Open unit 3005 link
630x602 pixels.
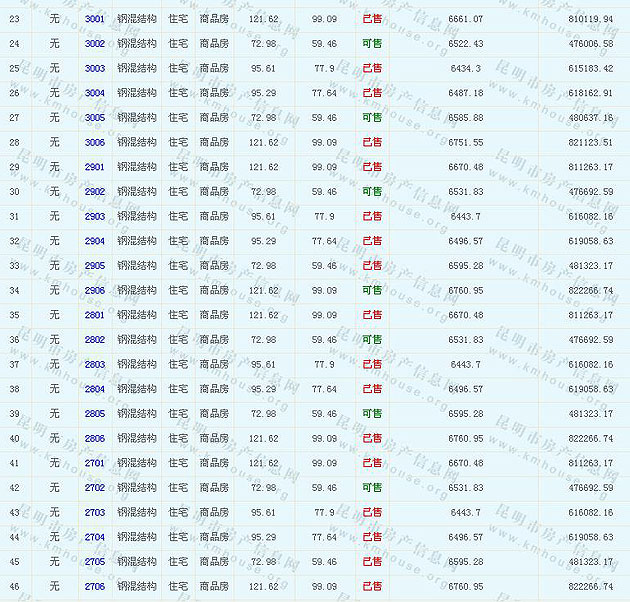pyautogui.click(x=95, y=117)
